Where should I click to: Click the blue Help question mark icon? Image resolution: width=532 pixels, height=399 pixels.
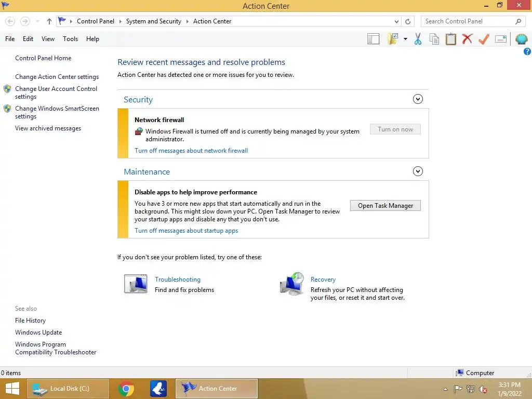[x=527, y=51]
